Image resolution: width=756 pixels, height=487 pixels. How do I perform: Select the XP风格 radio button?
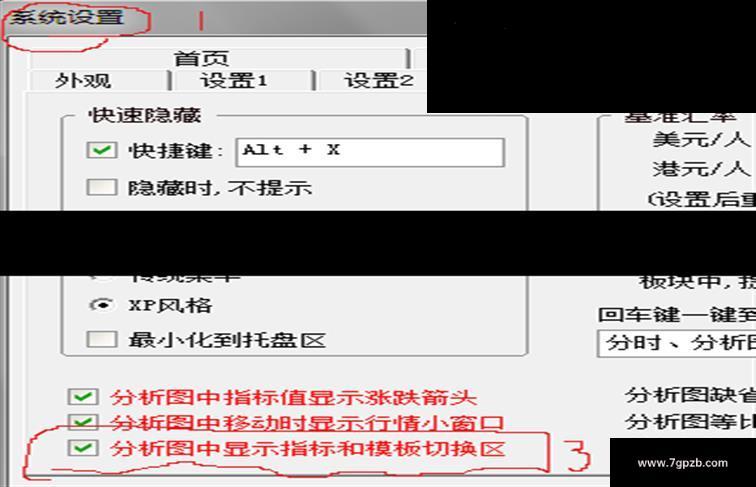tap(102, 305)
